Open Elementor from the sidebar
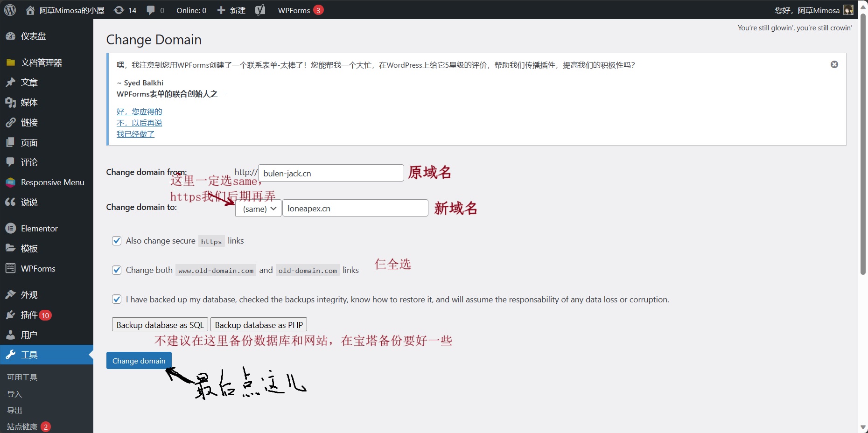 click(x=39, y=229)
